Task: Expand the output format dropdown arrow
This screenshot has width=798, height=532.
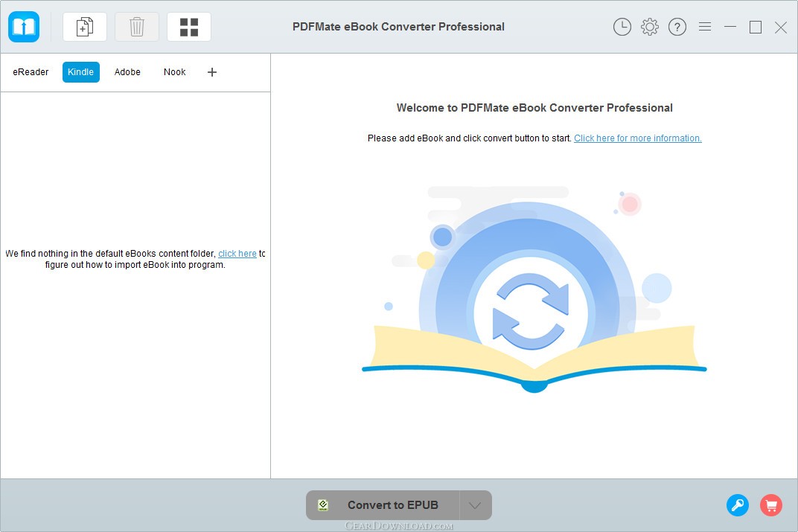Action: tap(476, 505)
